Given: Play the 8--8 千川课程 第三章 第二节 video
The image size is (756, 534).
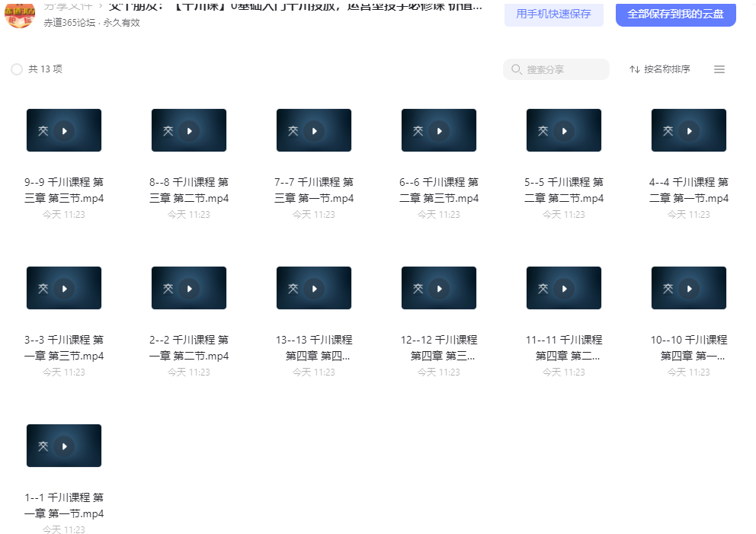Looking at the screenshot, I should [x=189, y=130].
